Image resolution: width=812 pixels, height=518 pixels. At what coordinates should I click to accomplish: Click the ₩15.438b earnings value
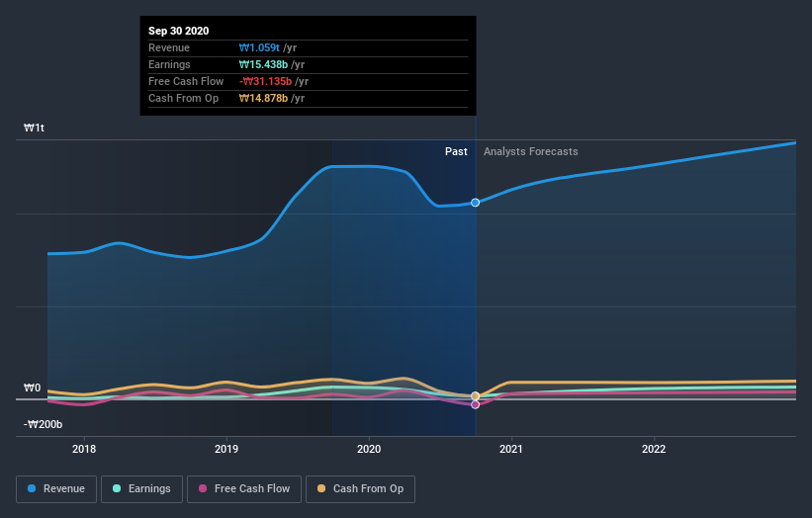tap(264, 64)
